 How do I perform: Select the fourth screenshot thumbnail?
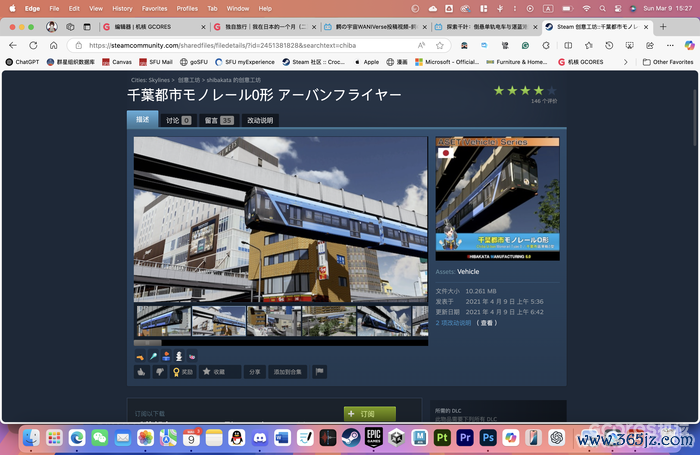click(329, 321)
